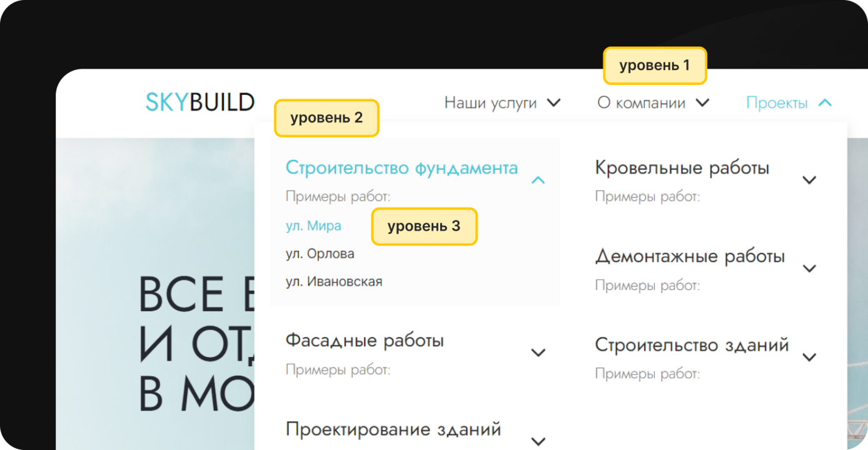Image resolution: width=868 pixels, height=450 pixels.
Task: Expand the Демонтажные работы chevron
Action: point(809,269)
